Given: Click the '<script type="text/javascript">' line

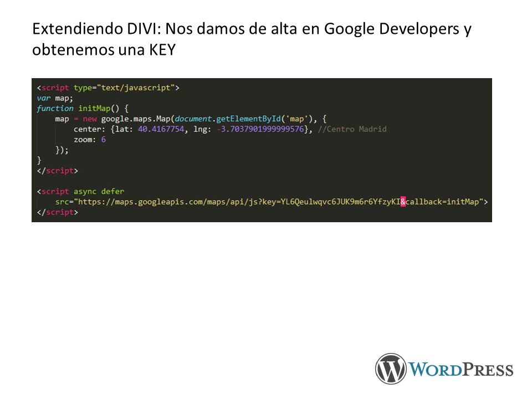Looking at the screenshot, I should pos(108,88).
